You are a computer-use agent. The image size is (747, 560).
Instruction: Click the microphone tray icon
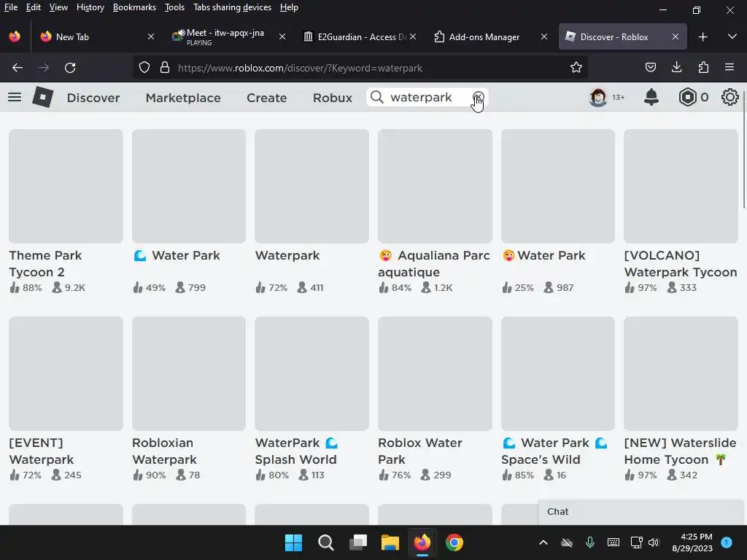pyautogui.click(x=589, y=542)
